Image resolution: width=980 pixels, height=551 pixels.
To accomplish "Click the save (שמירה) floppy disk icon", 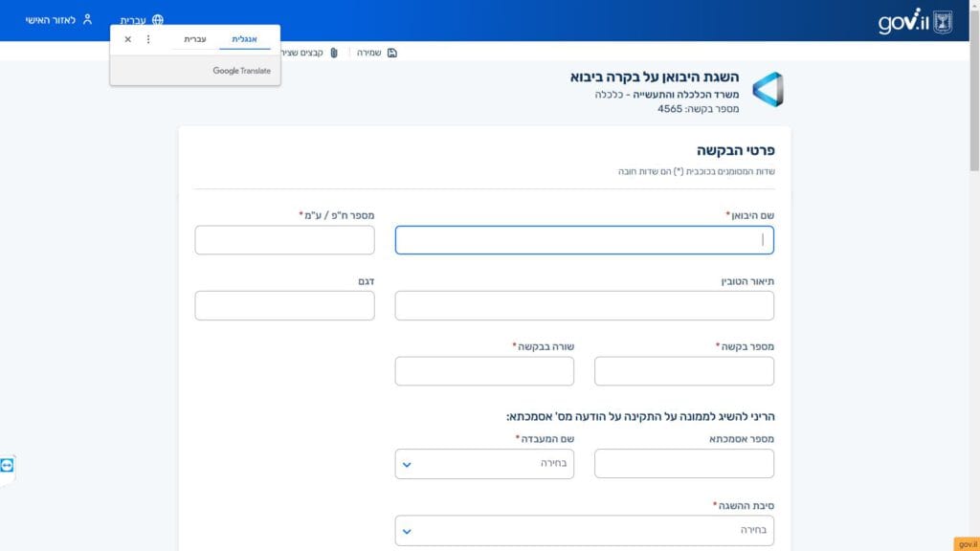I will point(392,53).
